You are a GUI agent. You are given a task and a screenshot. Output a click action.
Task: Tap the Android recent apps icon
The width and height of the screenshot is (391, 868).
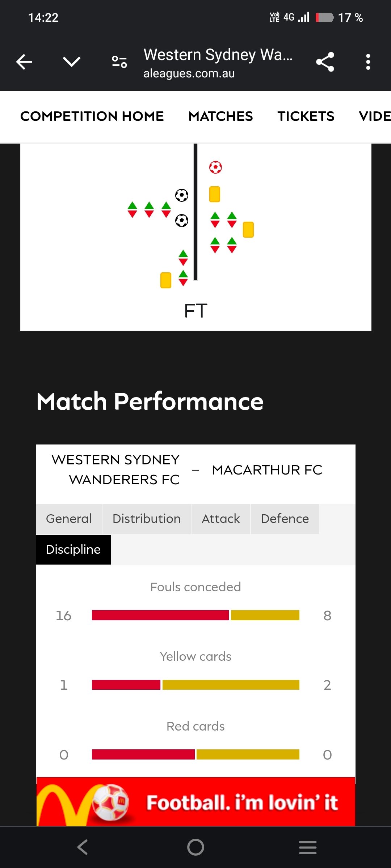(308, 847)
